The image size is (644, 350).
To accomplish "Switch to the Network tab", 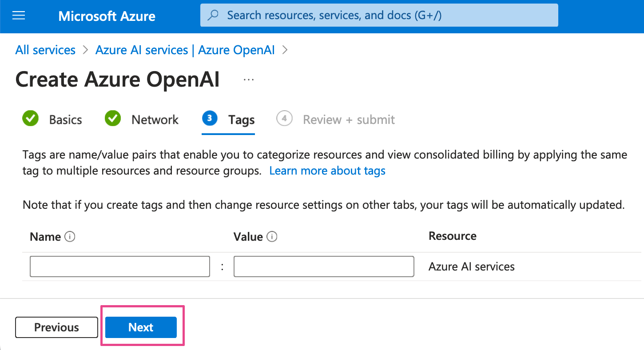I will 155,120.
